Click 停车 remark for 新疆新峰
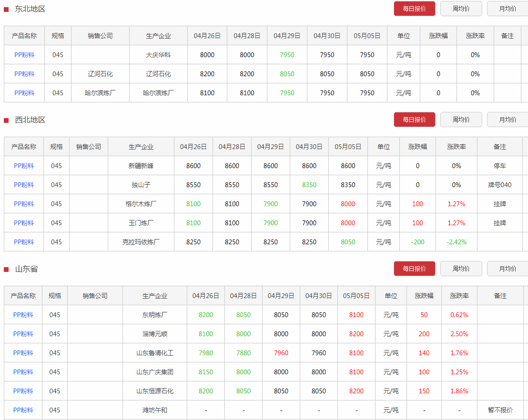This screenshot has height=420, width=528. click(x=500, y=166)
